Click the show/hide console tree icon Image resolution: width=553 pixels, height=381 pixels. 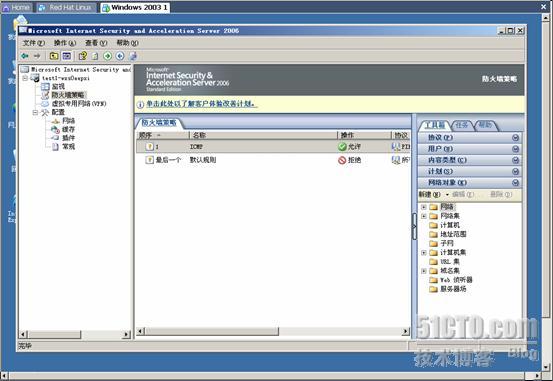(67, 56)
